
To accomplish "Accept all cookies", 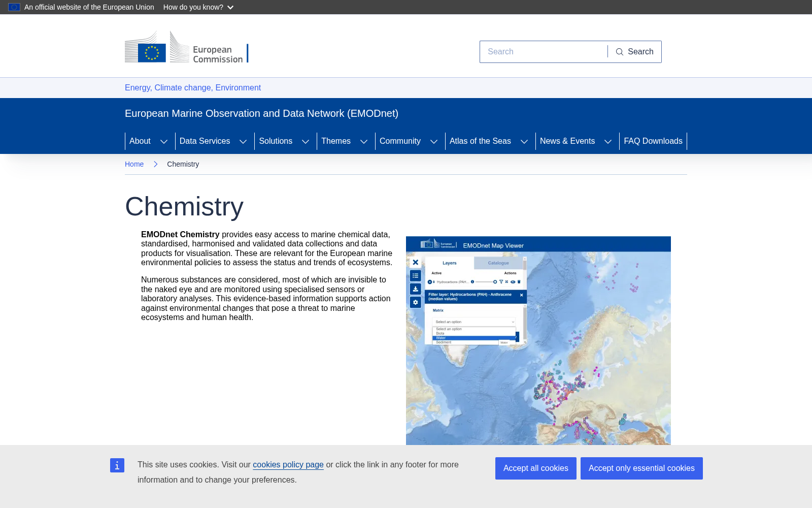I will coord(536,468).
